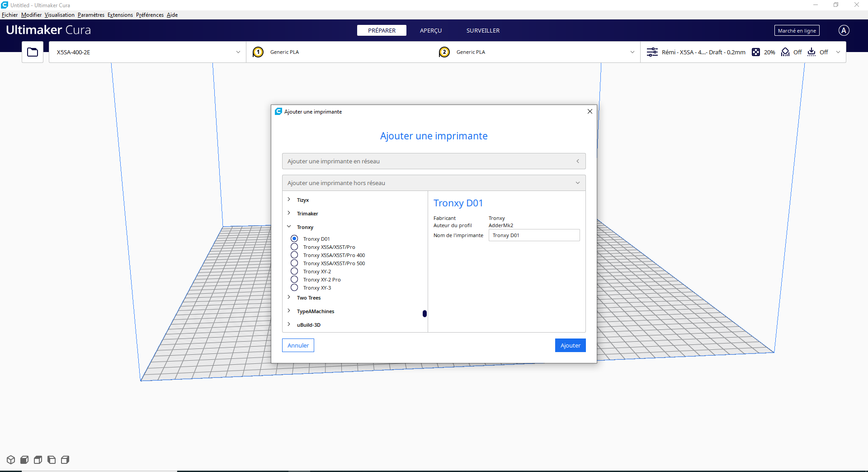Open Visualisation menu
The image size is (868, 472).
(x=60, y=15)
